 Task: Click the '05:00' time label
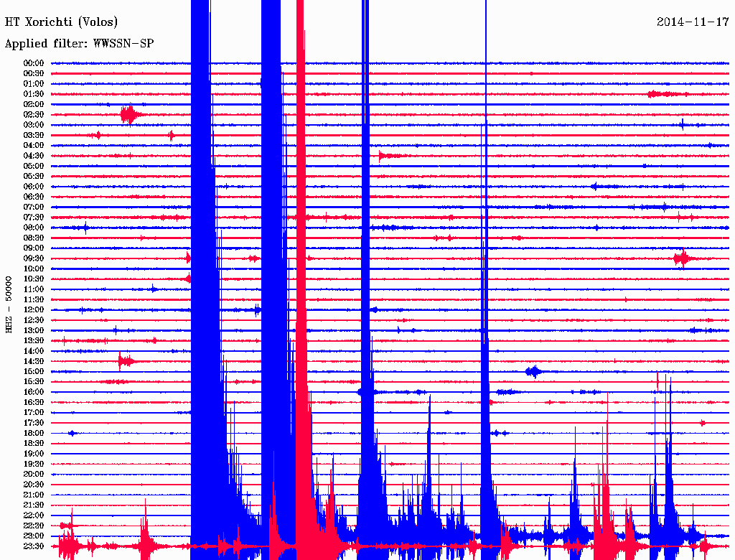coord(34,166)
